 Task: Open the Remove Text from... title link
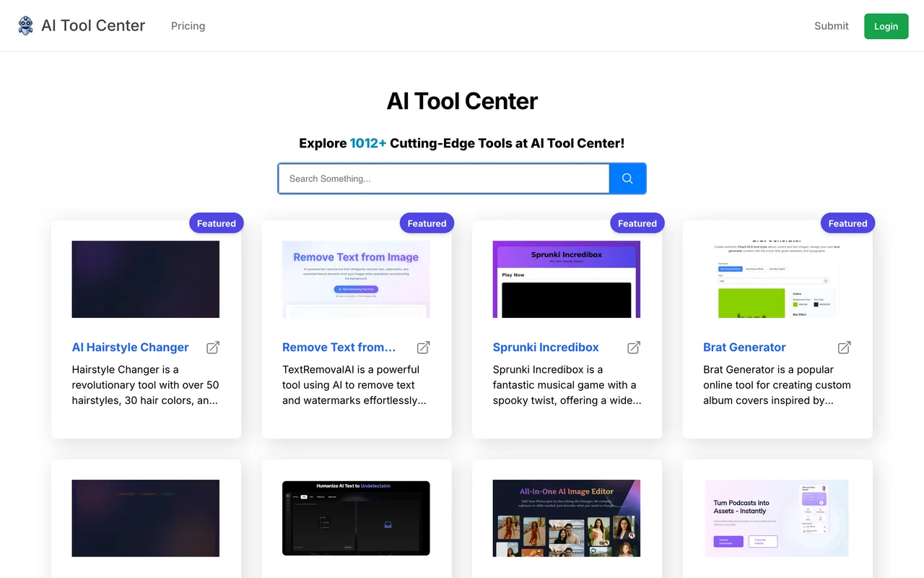pyautogui.click(x=339, y=348)
